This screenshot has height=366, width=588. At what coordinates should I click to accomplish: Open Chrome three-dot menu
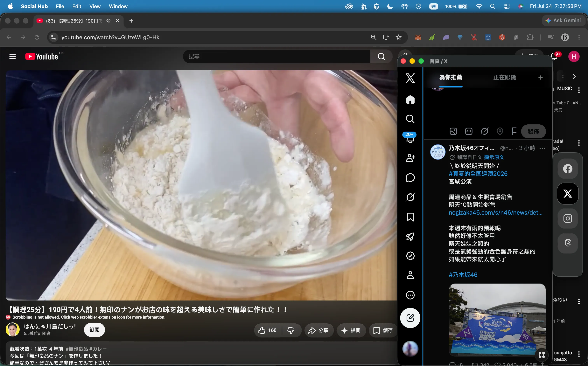579,37
